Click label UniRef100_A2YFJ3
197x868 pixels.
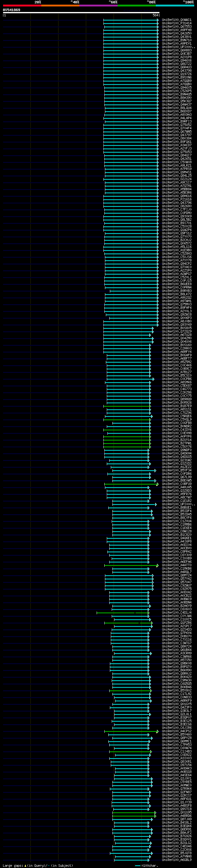(176, 149)
